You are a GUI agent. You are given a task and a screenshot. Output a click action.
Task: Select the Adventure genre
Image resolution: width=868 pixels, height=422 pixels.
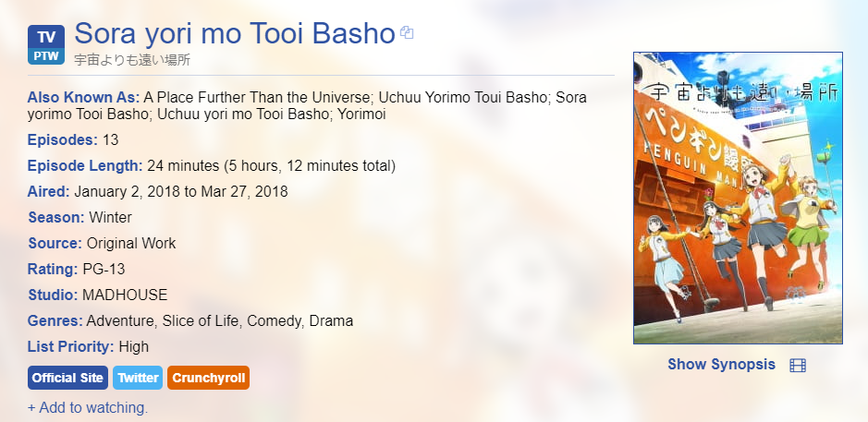[121, 321]
